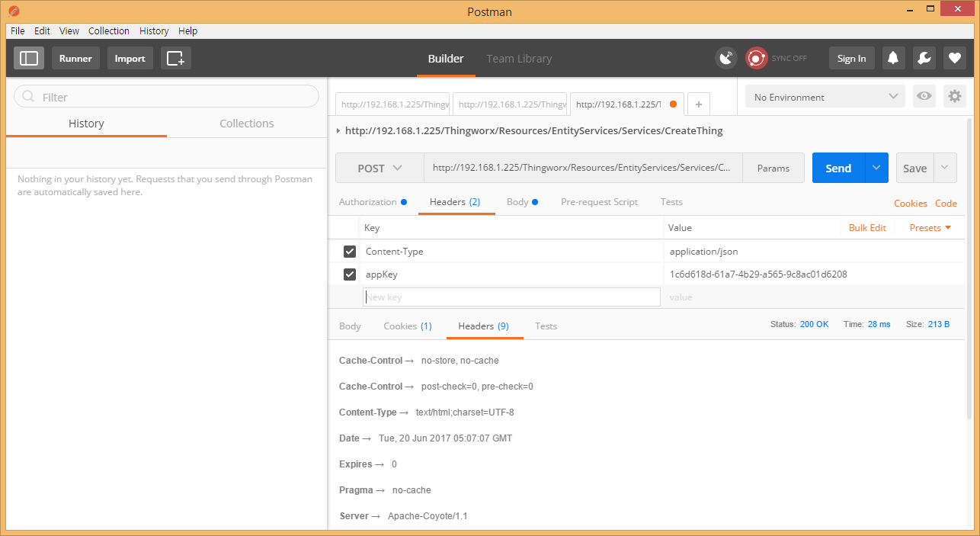Select the History sidebar tab
Screen dimensions: 980x536
coord(86,124)
